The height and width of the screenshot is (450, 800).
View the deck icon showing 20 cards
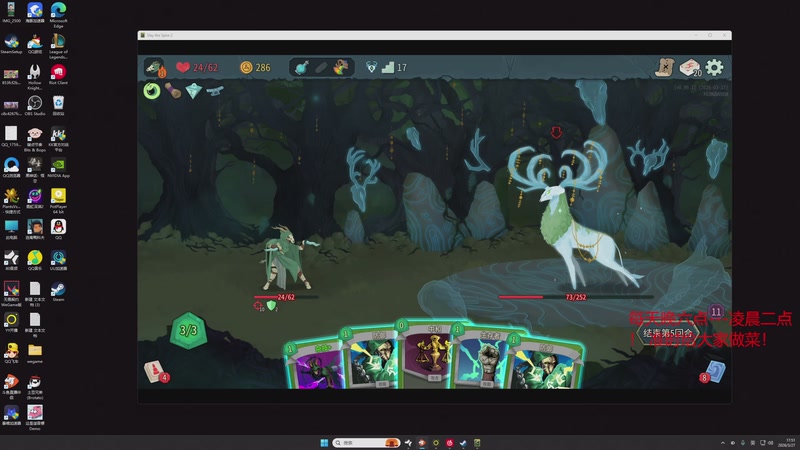tap(690, 67)
